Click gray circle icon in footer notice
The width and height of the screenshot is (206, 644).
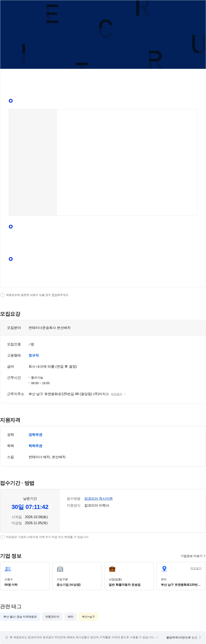pos(6,637)
